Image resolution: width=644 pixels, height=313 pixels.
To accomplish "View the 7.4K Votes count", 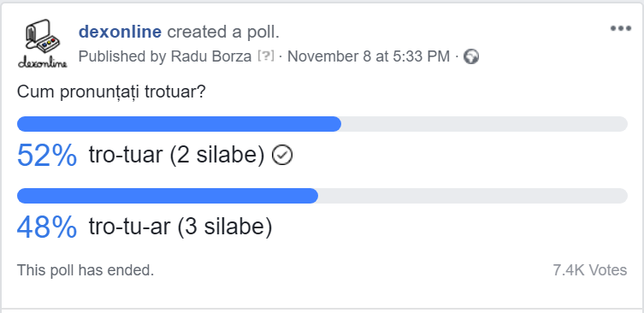I will click(x=590, y=270).
